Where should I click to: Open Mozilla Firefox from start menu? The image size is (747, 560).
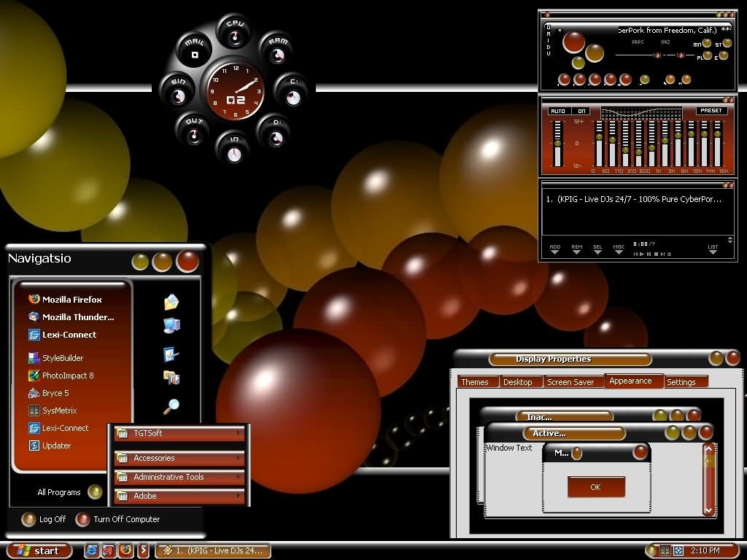coord(66,300)
